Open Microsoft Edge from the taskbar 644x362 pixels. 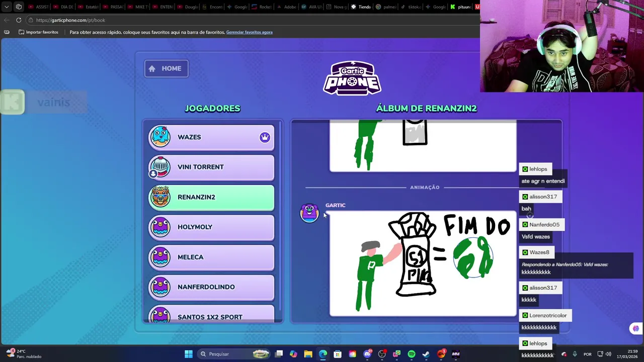point(323,354)
